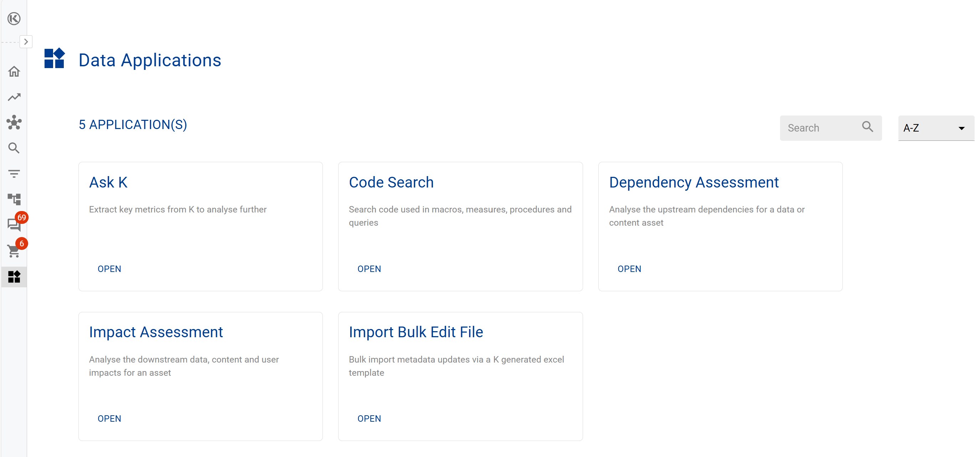The width and height of the screenshot is (980, 457).
Task: Open the A-Z sort dropdown
Action: pos(935,128)
